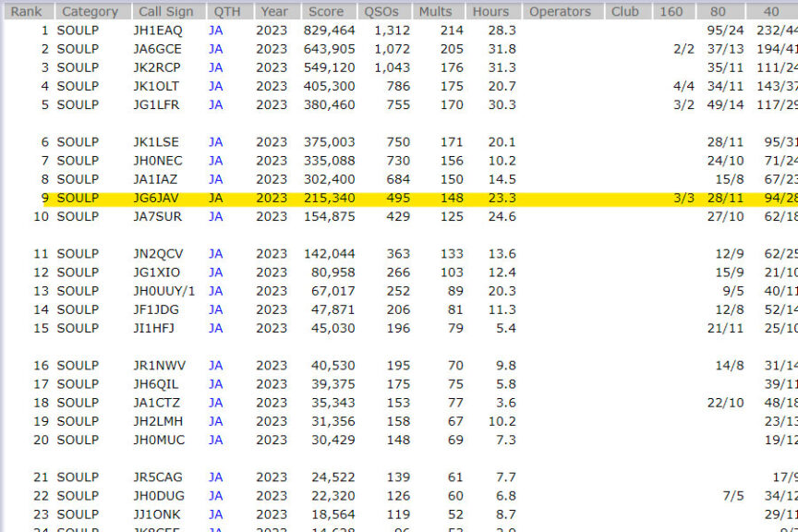The image size is (798, 532).
Task: Sort by Operators column header
Action: pyautogui.click(x=560, y=12)
